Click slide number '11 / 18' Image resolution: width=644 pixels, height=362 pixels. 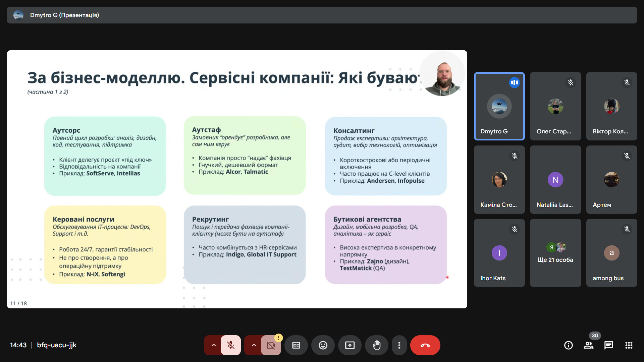click(18, 303)
